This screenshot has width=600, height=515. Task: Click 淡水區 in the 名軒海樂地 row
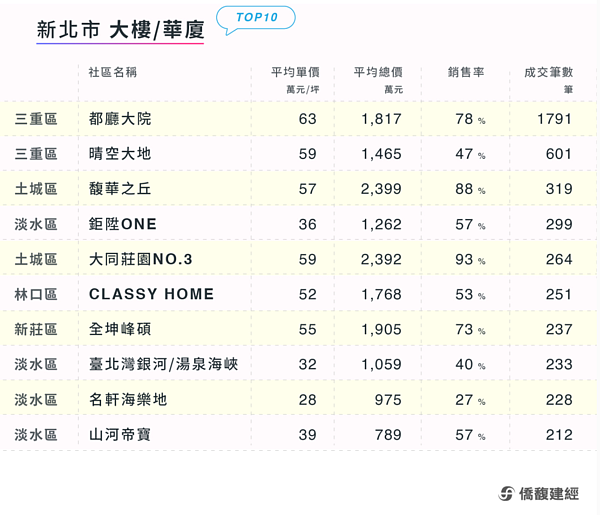click(x=36, y=399)
